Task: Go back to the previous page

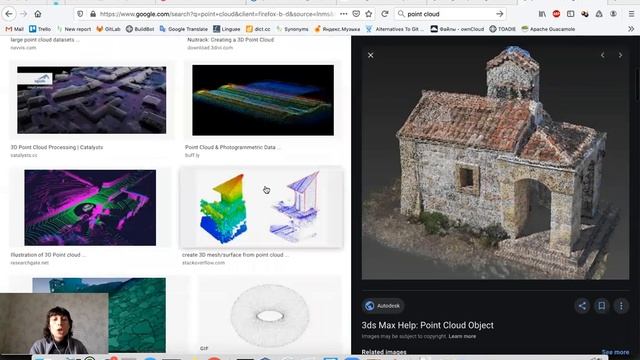Action: (x=9, y=14)
